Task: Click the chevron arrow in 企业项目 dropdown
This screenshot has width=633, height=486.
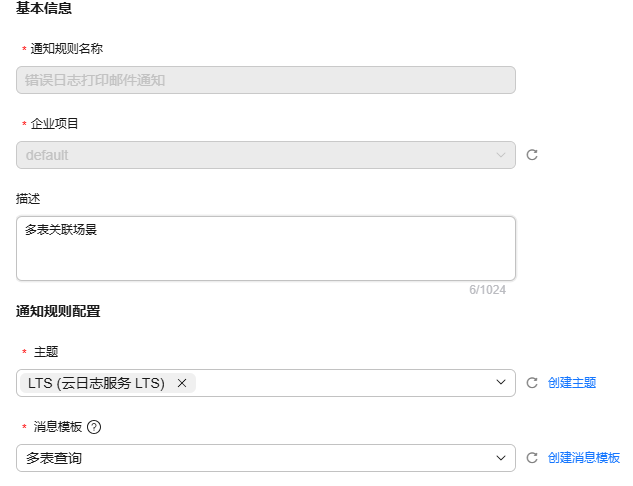Action: click(501, 155)
